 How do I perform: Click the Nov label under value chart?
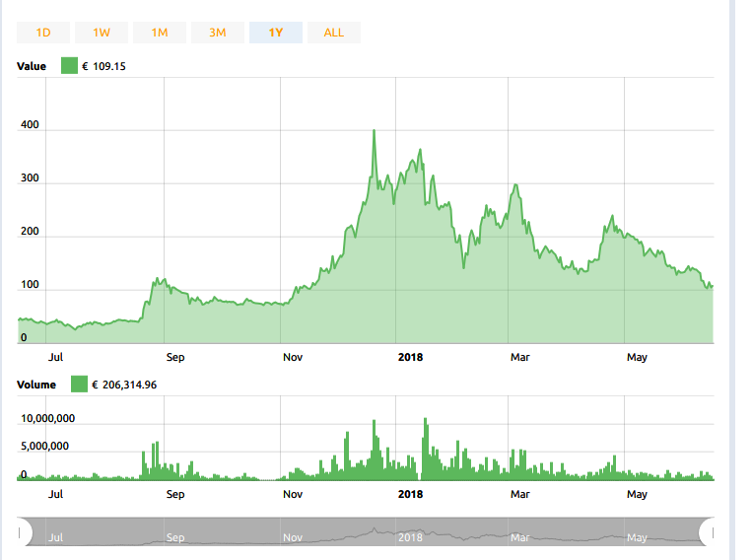click(x=293, y=357)
